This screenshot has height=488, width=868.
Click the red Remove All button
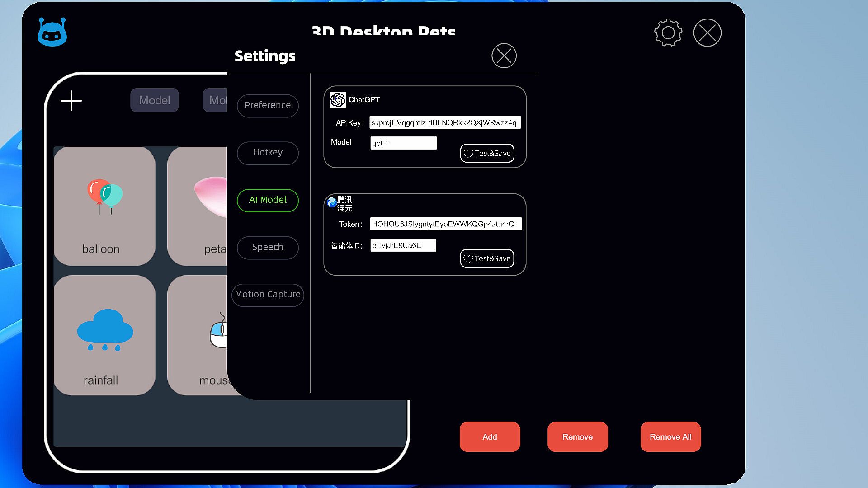tap(670, 437)
